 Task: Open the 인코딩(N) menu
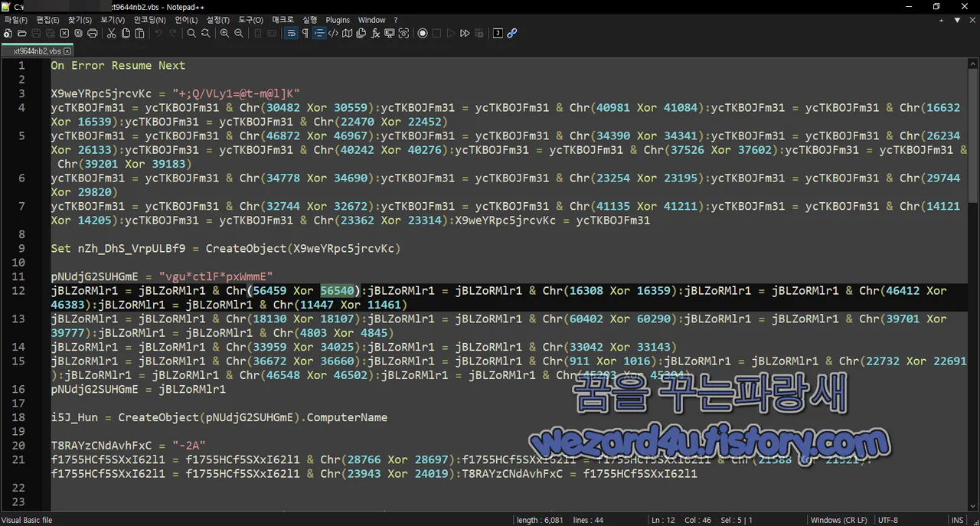tap(149, 20)
